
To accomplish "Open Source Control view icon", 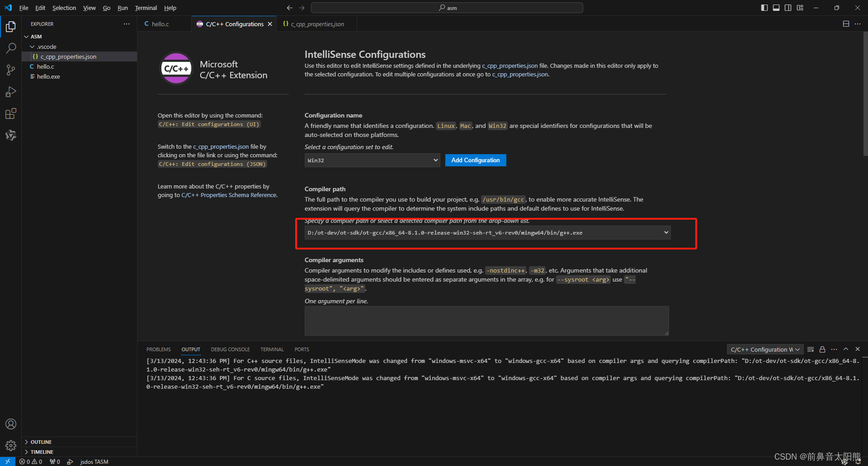I will (x=11, y=70).
